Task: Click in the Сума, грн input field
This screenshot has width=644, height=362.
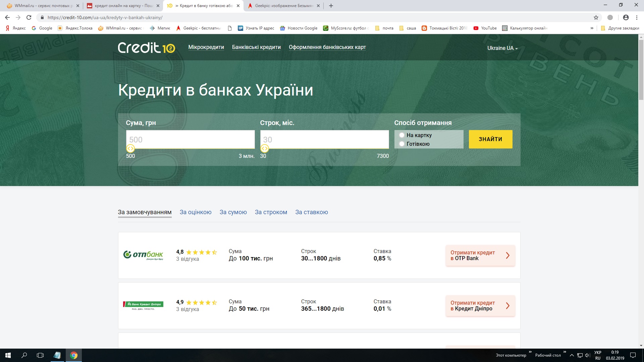Action: 190,139
